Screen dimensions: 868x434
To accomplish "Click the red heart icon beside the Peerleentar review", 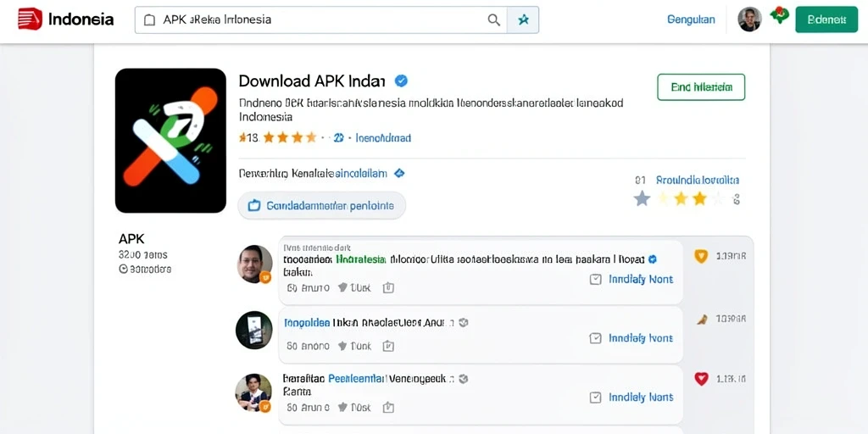I will point(701,379).
